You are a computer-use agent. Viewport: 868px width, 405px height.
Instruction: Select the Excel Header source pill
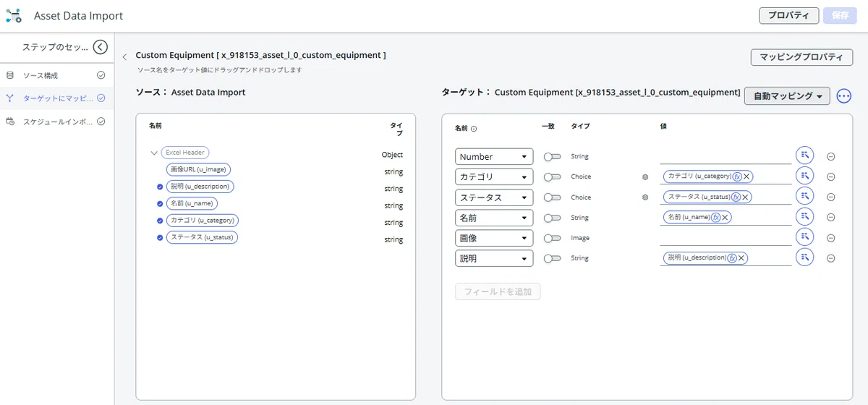(x=185, y=153)
